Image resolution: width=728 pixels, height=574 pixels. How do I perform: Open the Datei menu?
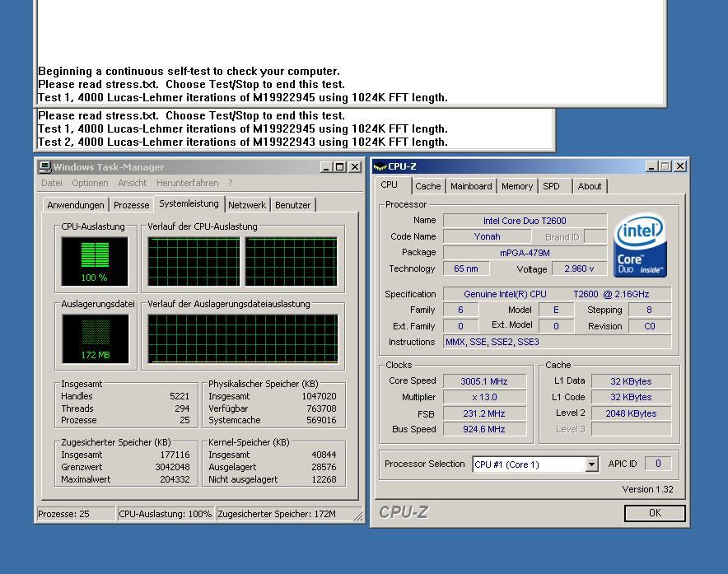tap(52, 183)
